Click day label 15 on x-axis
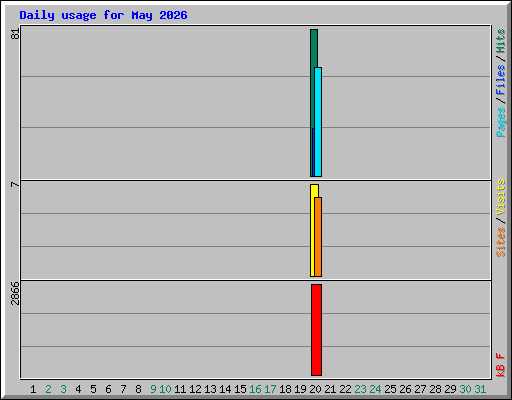 pyautogui.click(x=240, y=389)
